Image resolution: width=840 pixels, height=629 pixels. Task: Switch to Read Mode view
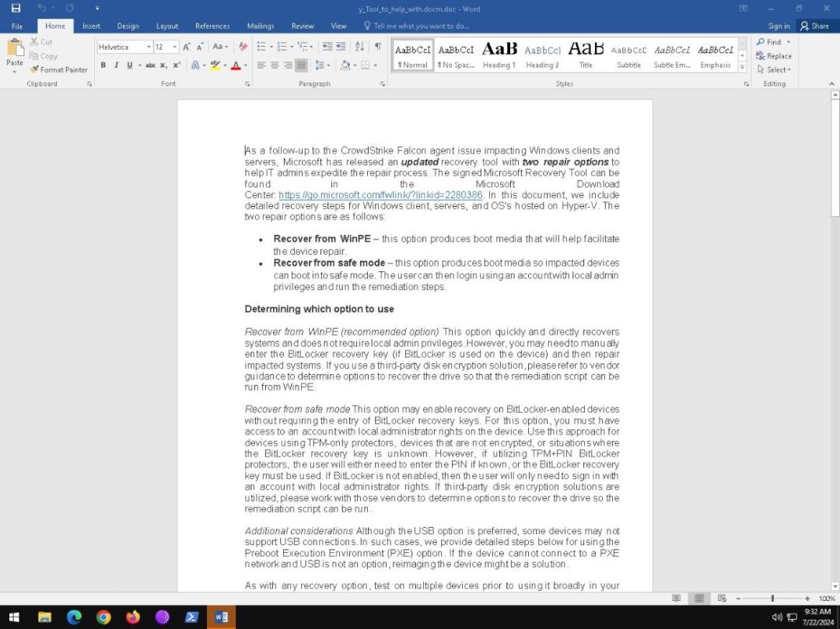(x=676, y=598)
